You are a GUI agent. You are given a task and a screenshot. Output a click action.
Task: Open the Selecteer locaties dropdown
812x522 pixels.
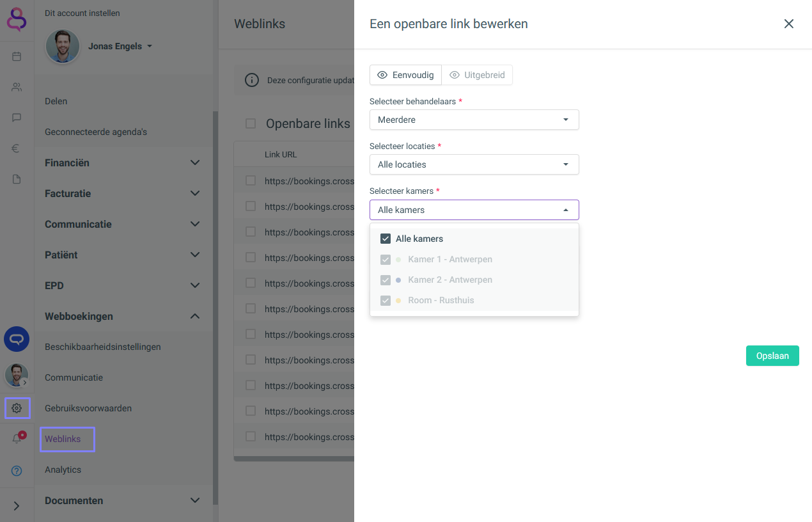point(474,164)
